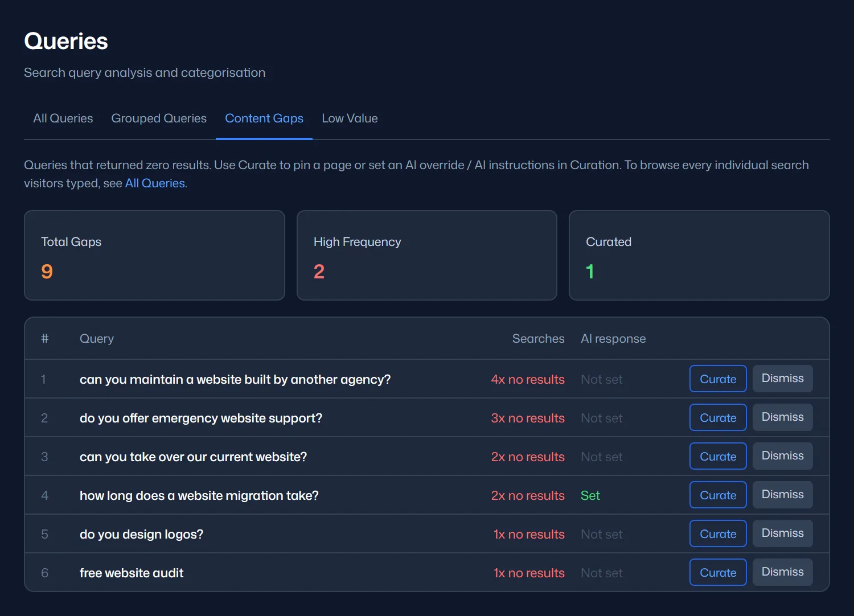Screen dimensions: 854x616
Task: Curate the 'take over our current website' query
Action: (718, 456)
